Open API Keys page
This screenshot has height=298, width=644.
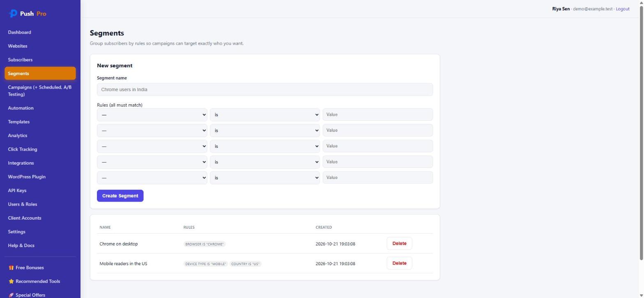[x=40, y=190]
